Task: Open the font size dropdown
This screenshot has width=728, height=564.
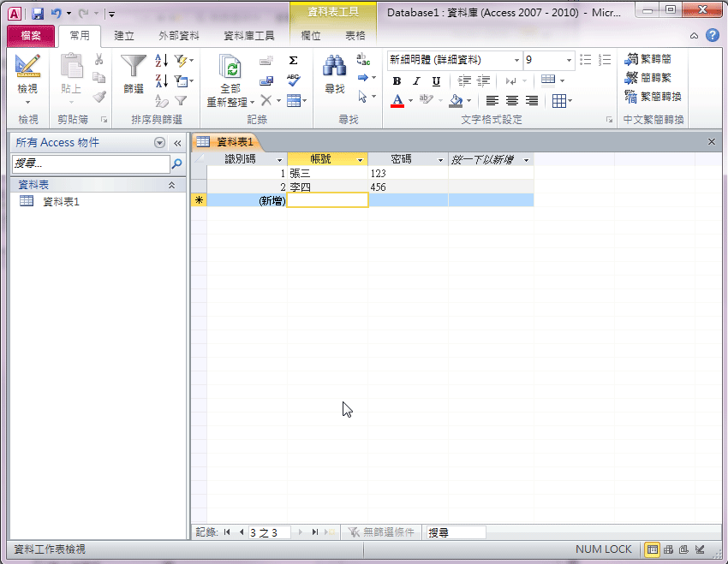Action: click(570, 61)
